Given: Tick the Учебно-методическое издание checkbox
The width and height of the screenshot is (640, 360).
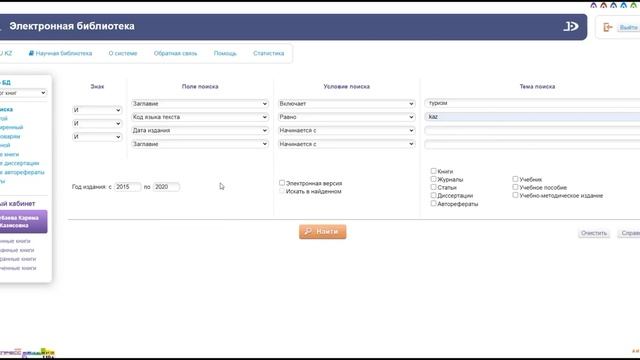Looking at the screenshot, I should tap(516, 195).
